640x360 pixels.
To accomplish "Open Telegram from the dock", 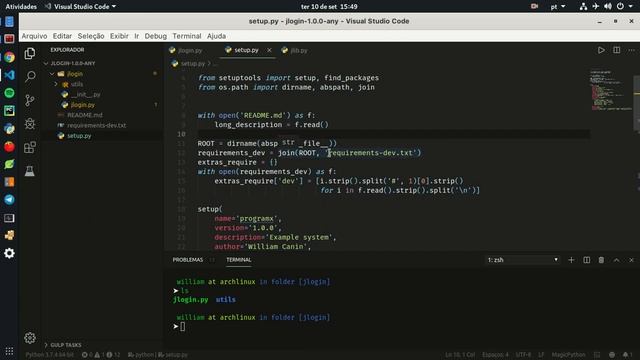I will [9, 200].
